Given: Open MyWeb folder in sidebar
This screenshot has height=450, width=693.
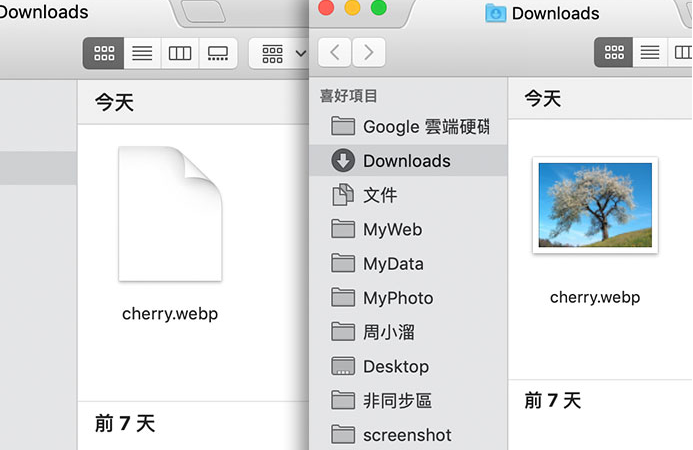Looking at the screenshot, I should tap(408, 229).
